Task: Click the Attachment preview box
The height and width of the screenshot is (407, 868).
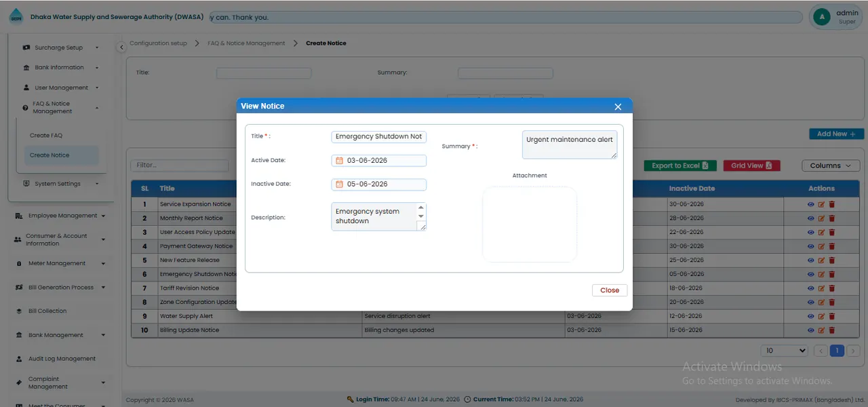Action: (x=530, y=225)
